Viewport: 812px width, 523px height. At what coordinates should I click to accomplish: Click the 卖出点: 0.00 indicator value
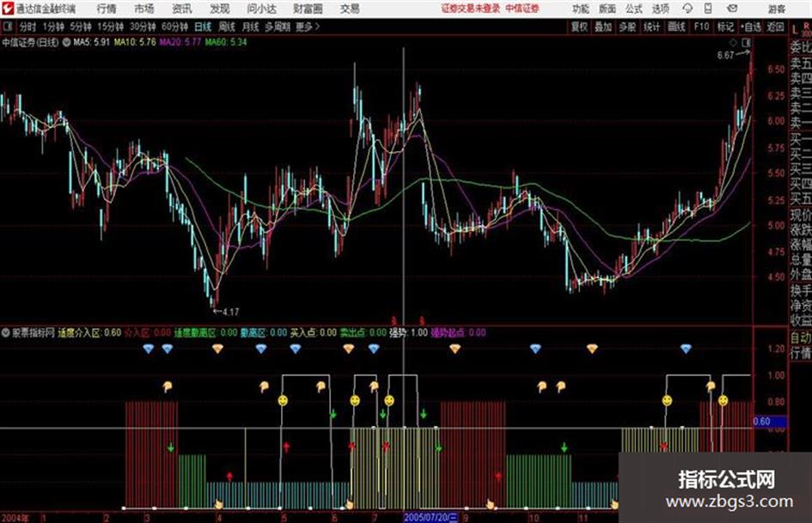pyautogui.click(x=363, y=332)
